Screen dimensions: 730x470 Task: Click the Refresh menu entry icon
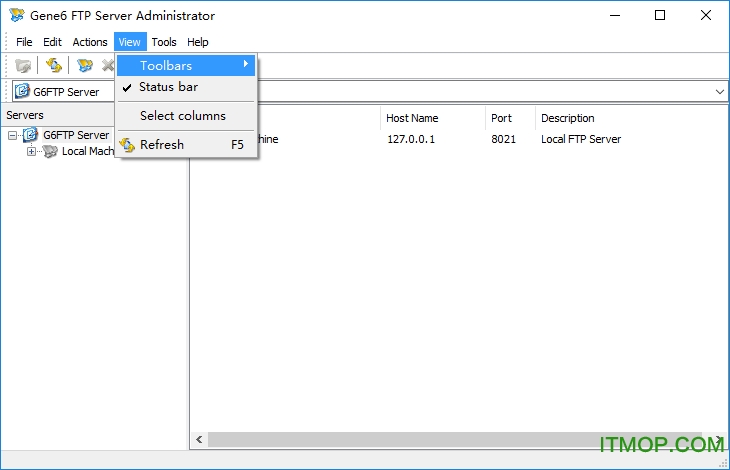point(127,145)
